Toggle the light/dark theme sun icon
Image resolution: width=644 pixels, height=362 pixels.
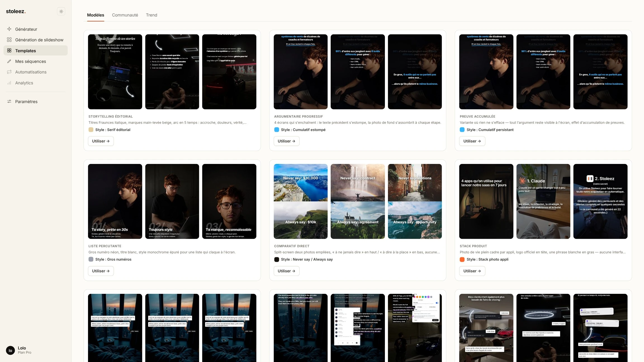pyautogui.click(x=61, y=11)
